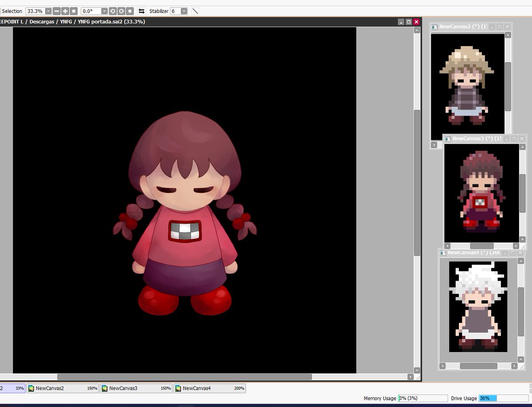Click NewCanvas3 scroll up arrow
The width and height of the screenshot is (532, 407).
click(x=522, y=147)
